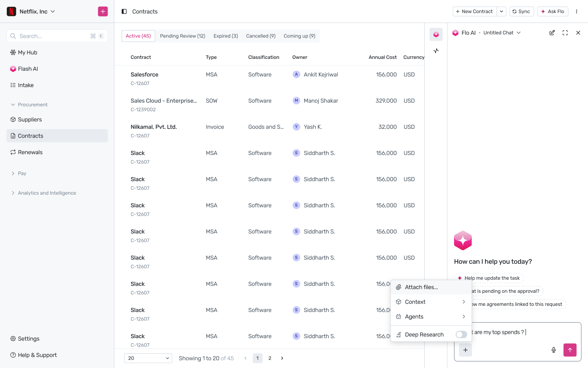588x368 pixels.
Task: Switch to the Expired (3) tab
Action: 226,36
